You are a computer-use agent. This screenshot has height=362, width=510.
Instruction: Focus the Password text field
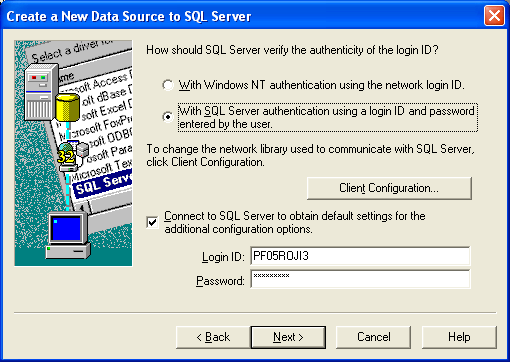click(360, 279)
